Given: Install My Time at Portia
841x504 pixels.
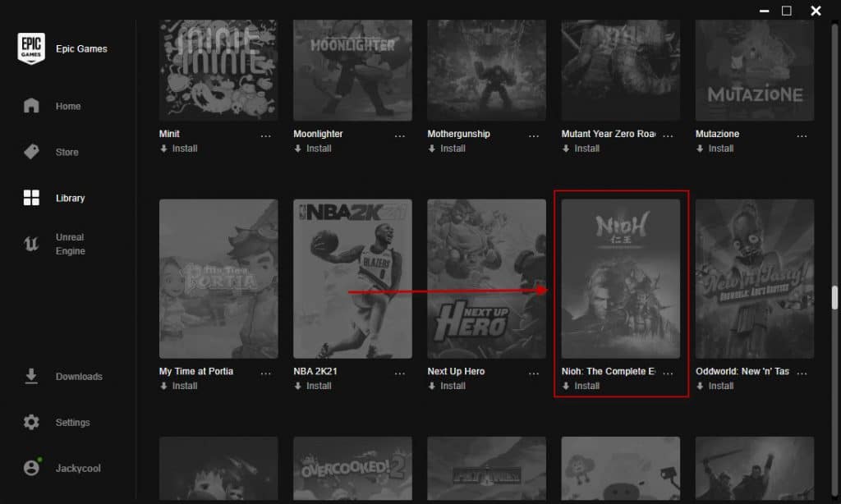Looking at the screenshot, I should [178, 386].
